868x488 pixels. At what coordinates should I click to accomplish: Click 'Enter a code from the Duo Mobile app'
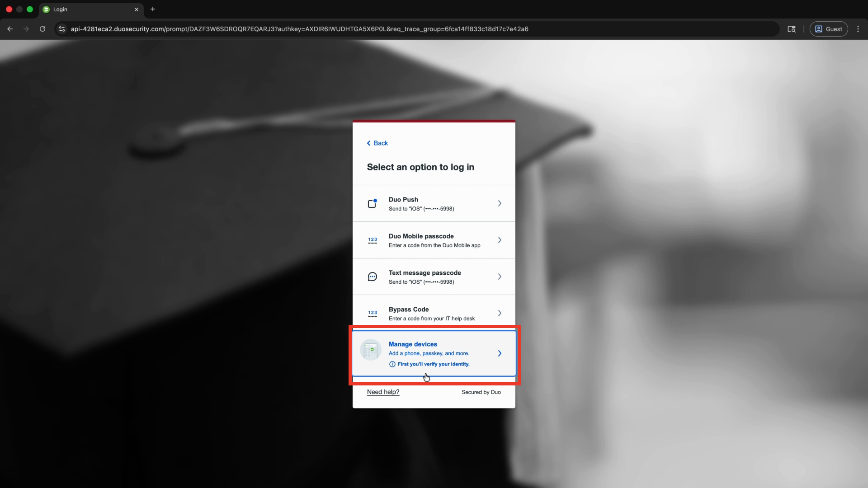click(434, 245)
